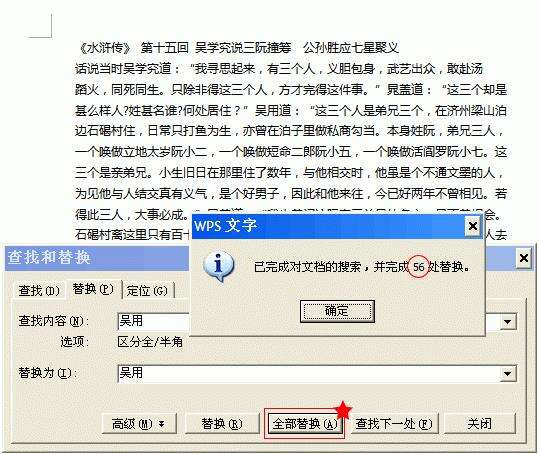This screenshot has height=454, width=539.
Task: Click the 替换(R) button
Action: pyautogui.click(x=222, y=424)
